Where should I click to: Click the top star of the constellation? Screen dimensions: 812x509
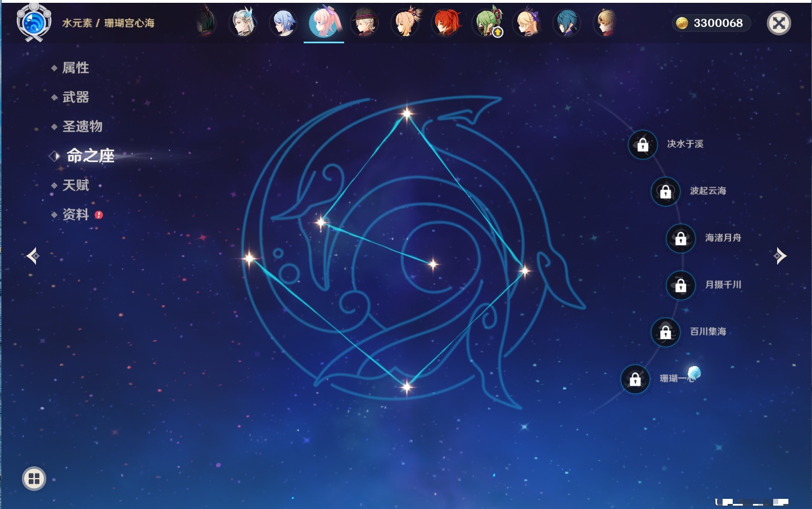coord(407,114)
